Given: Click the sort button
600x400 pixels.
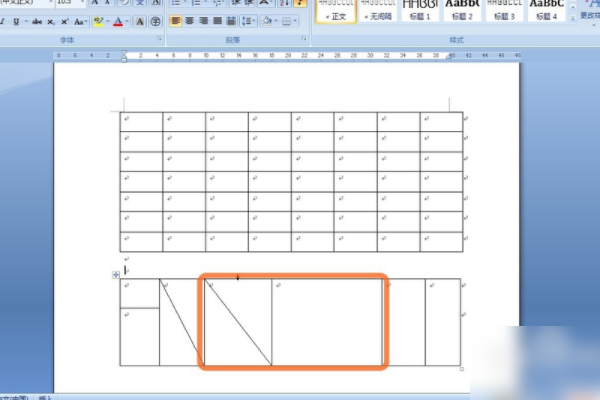Looking at the screenshot, I should pos(284,3).
